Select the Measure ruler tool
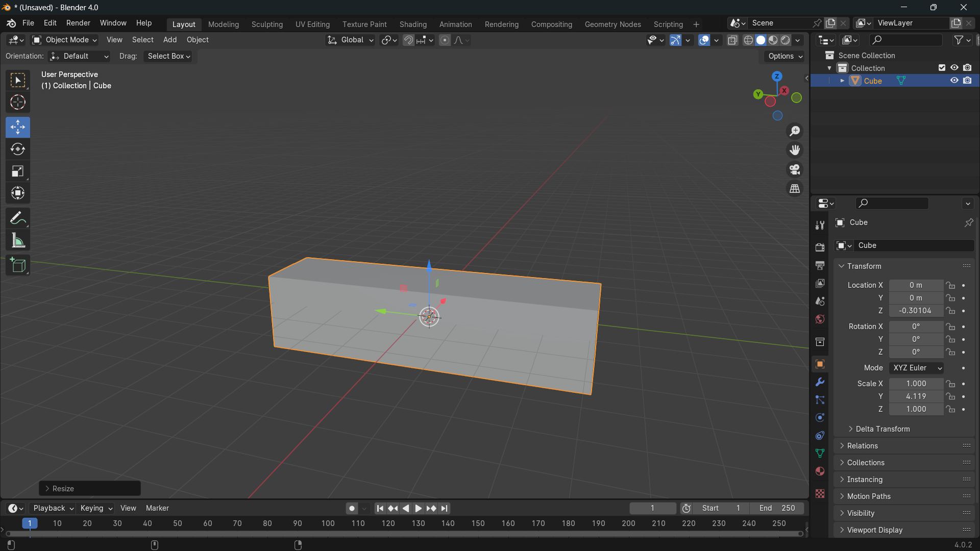Image resolution: width=980 pixels, height=551 pixels. 18,241
